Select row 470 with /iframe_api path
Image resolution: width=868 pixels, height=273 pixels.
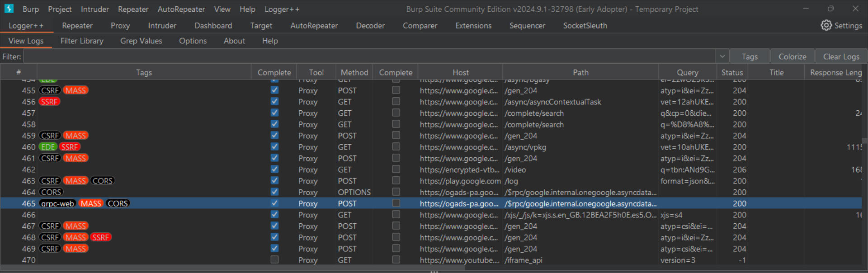(431, 260)
